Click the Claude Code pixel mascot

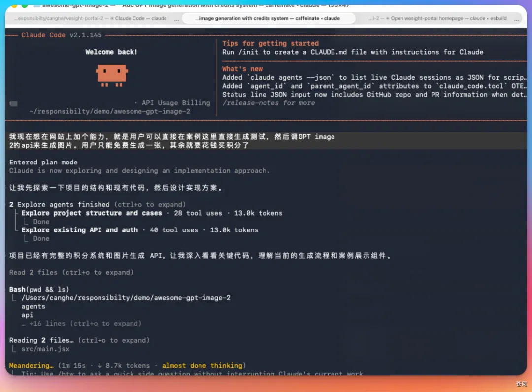(x=112, y=75)
